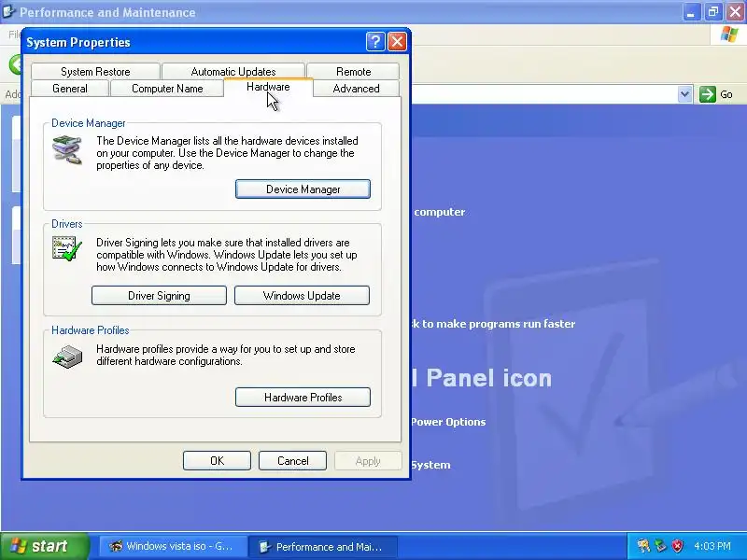Switch to the System Restore tab
This screenshot has height=560, width=747.
click(95, 72)
